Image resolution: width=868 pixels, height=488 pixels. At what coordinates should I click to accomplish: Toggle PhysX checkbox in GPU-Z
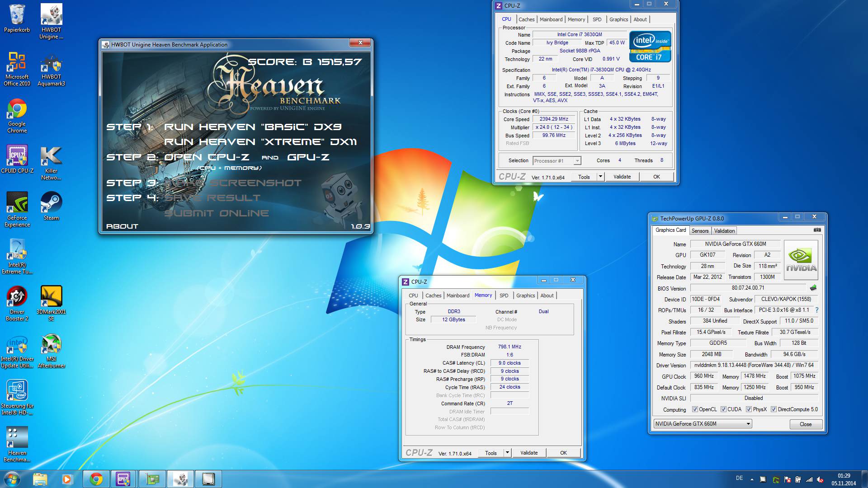point(749,409)
